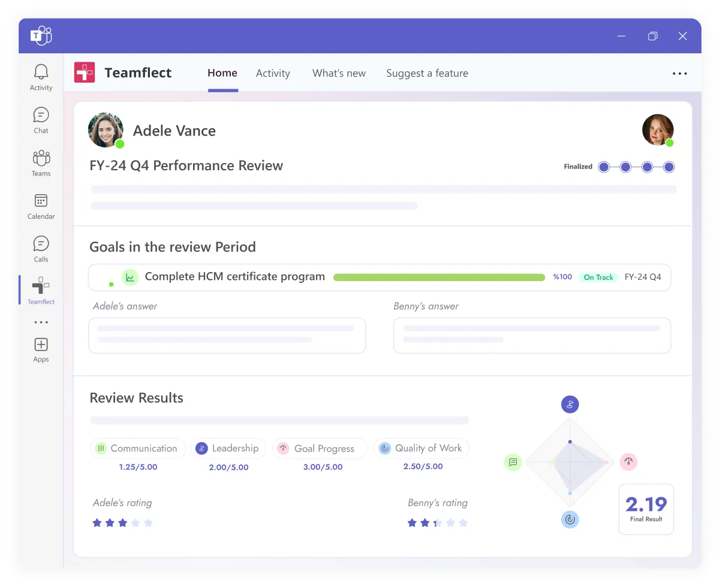Open the header more options ellipsis
The image size is (720, 588).
[680, 73]
